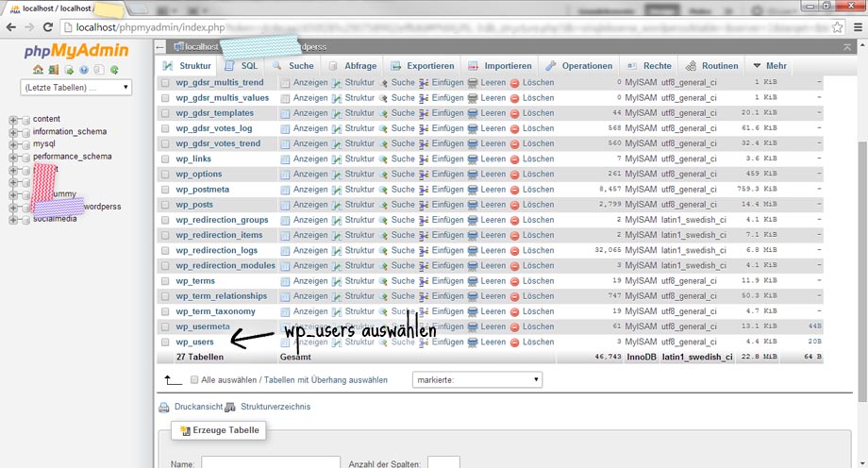
Task: Open the Exportieren tab
Action: click(423, 66)
